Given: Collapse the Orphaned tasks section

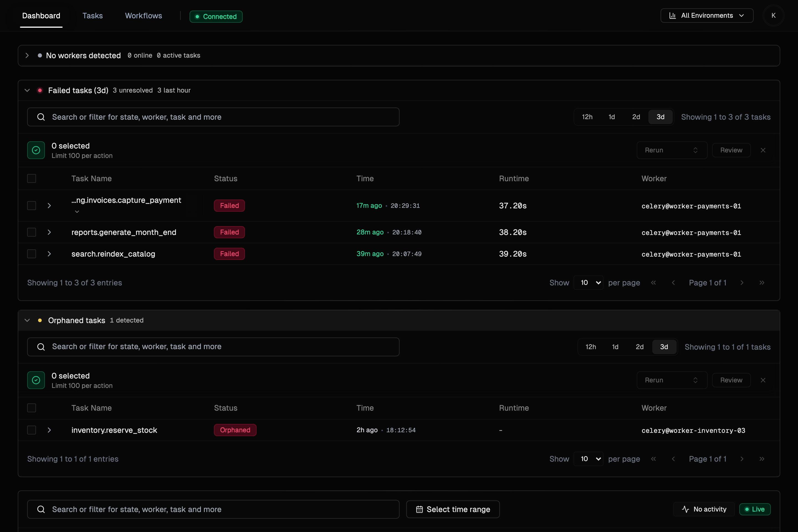Looking at the screenshot, I should pos(27,320).
